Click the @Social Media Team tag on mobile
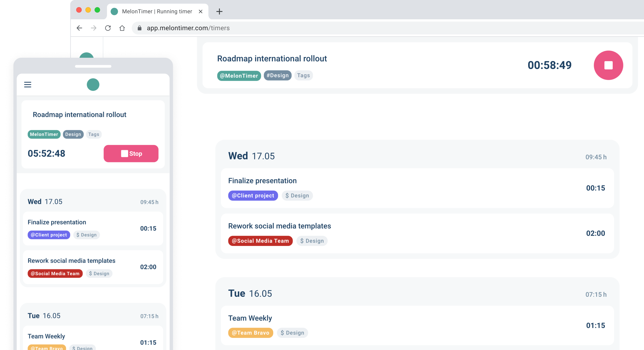This screenshot has width=644, height=350. click(55, 273)
